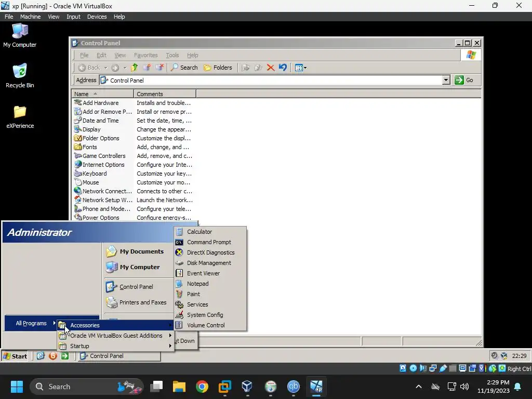
Task: Click the XP Start button
Action: [15, 356]
